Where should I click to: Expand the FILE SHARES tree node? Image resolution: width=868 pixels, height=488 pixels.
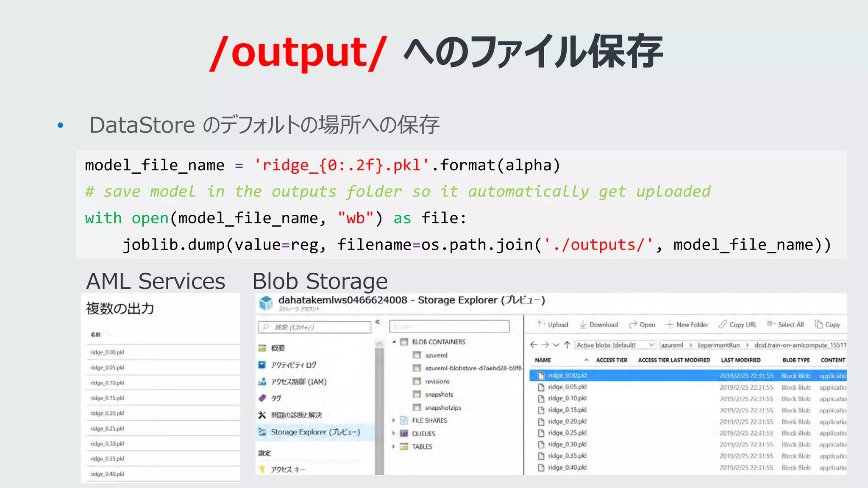(x=394, y=421)
